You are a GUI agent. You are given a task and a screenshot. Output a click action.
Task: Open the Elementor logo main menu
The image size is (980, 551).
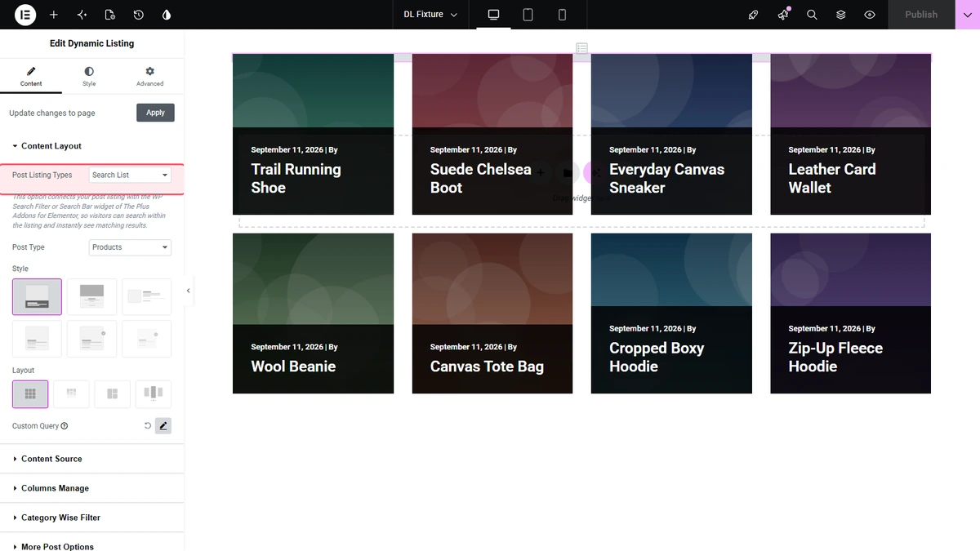pos(24,15)
